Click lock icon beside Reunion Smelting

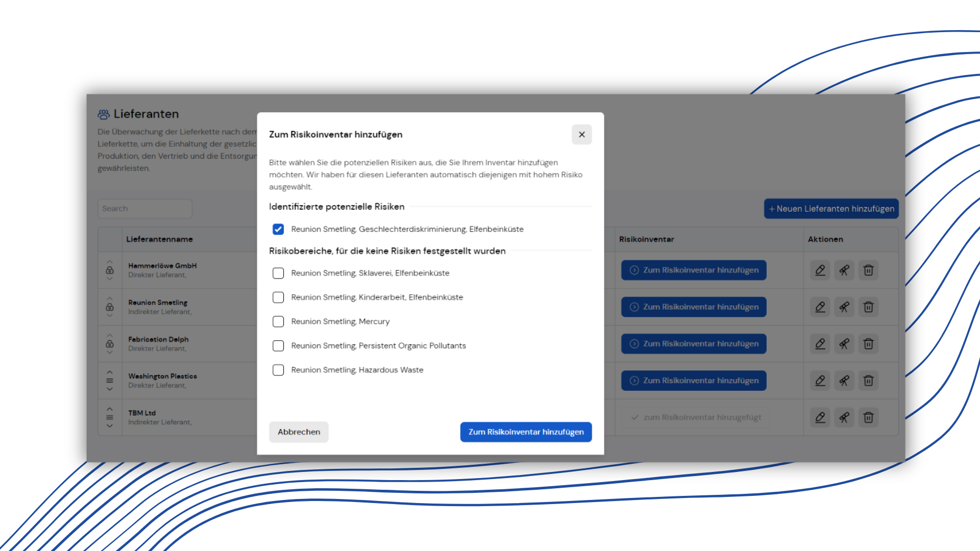109,307
